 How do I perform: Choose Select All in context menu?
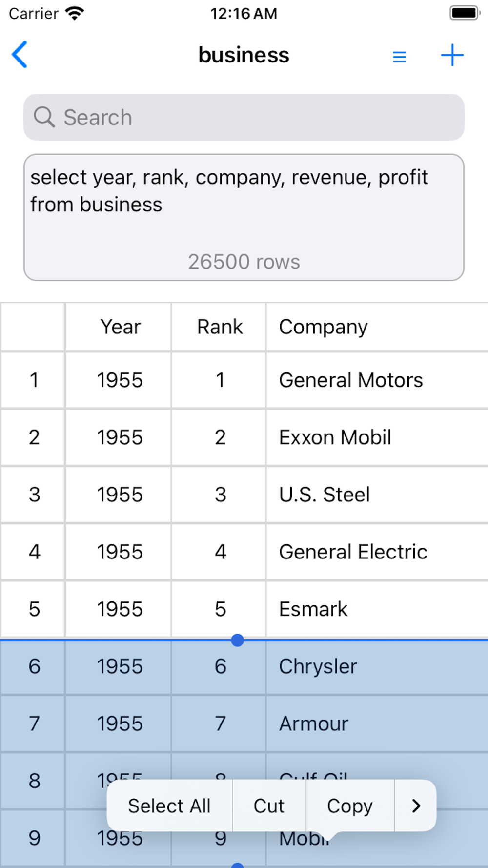[x=169, y=806]
